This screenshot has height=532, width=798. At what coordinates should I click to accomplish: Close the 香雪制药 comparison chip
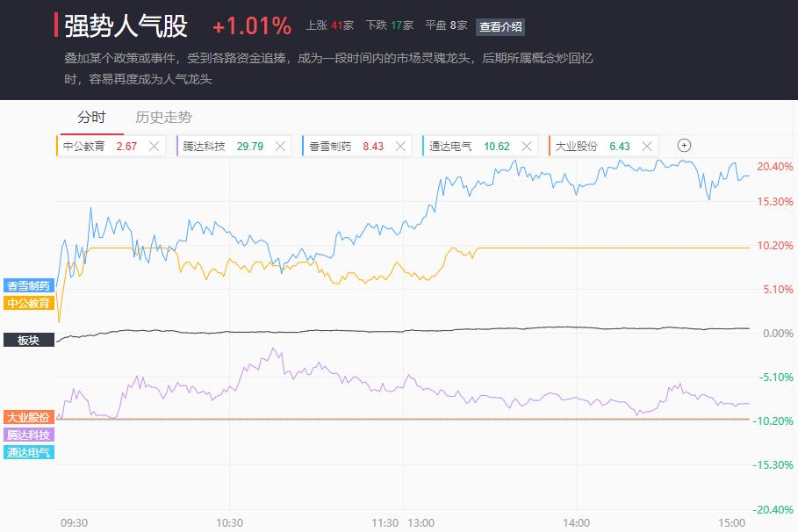click(400, 147)
